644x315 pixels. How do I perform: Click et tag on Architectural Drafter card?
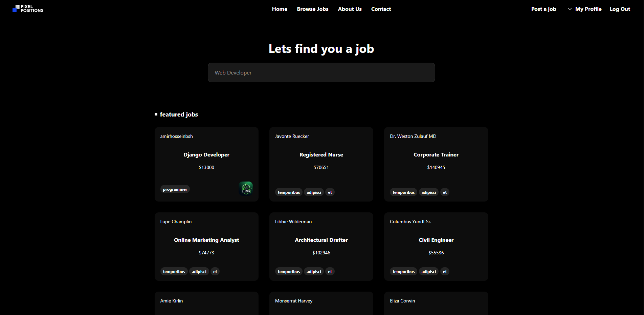pos(330,272)
